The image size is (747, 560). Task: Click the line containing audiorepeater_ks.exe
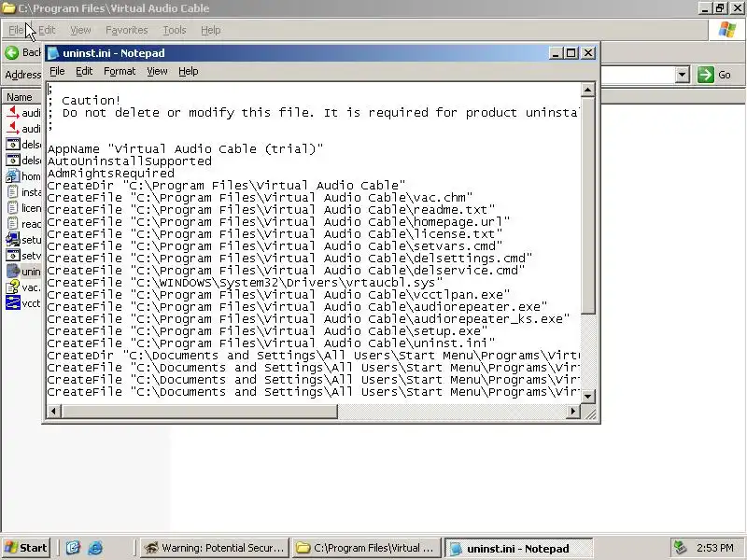pos(308,319)
